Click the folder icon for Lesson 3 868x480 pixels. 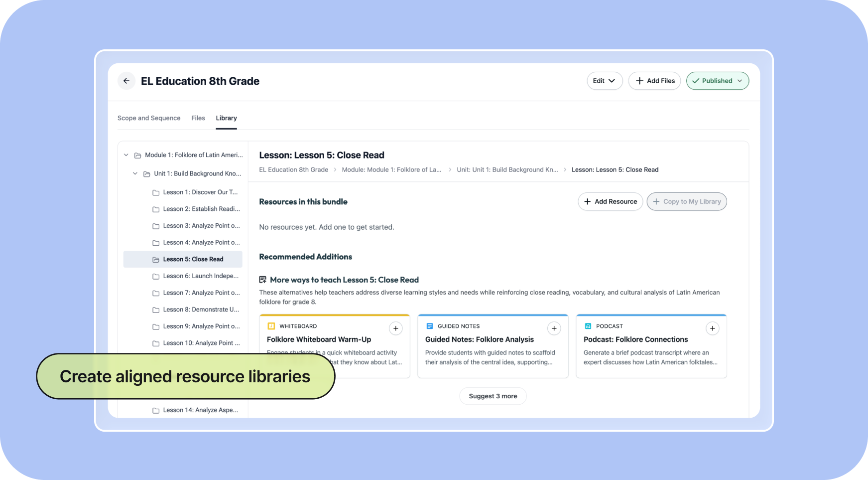[x=156, y=226]
